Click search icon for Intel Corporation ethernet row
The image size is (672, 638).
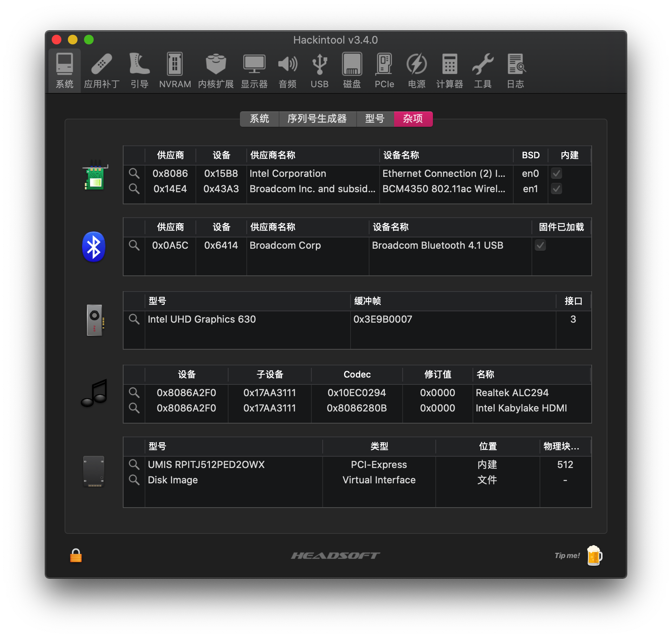click(134, 174)
